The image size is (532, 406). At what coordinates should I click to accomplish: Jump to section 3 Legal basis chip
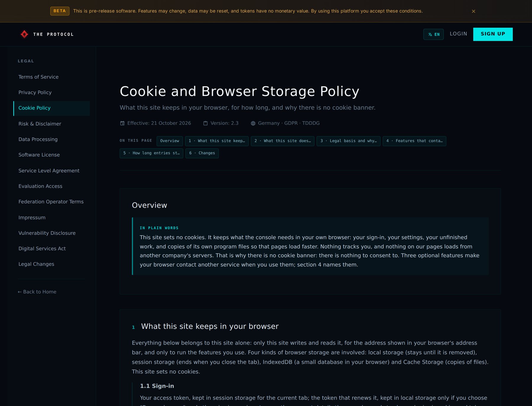click(x=348, y=141)
